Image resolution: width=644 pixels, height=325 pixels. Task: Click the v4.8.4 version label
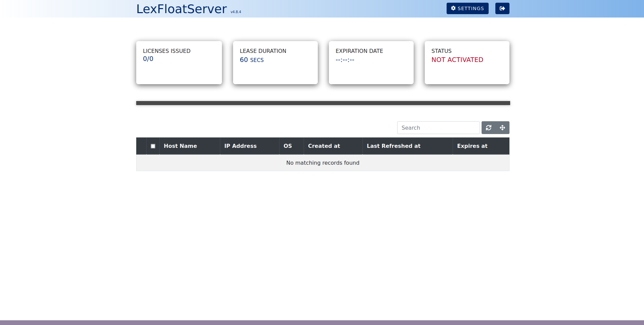click(236, 12)
